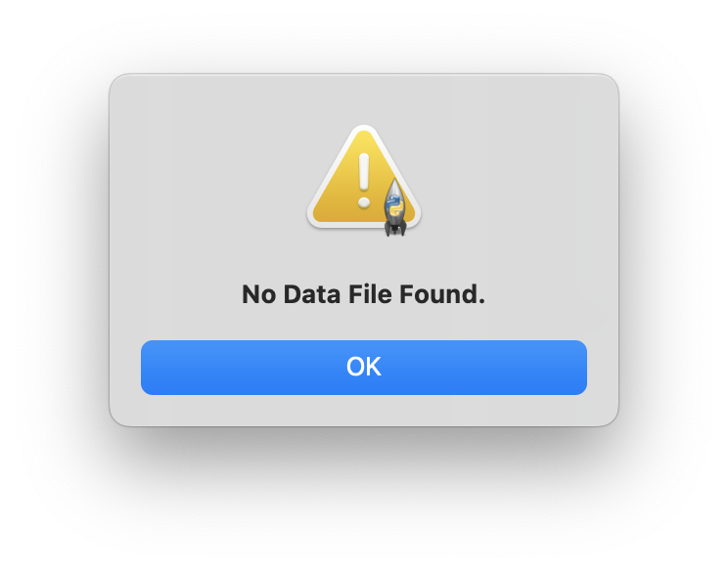The image size is (728, 571).
Task: Click the exclamation mark inside the triangle
Action: coord(364,181)
